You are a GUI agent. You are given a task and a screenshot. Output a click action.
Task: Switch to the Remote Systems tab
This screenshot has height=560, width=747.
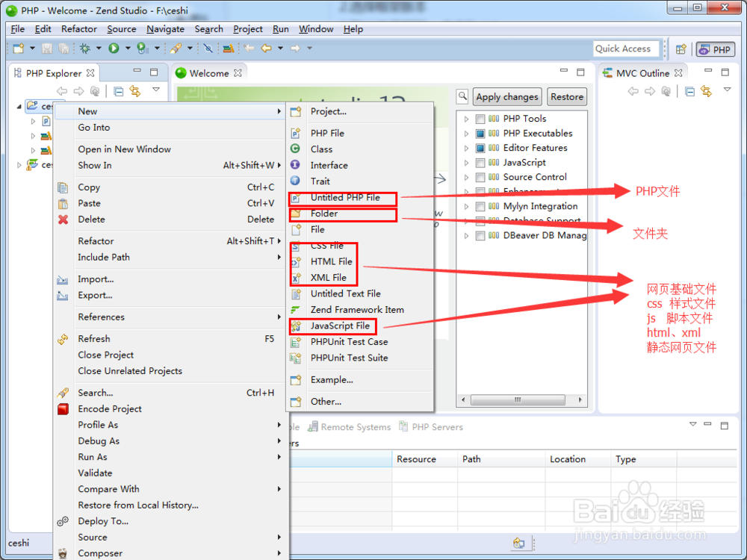[350, 427]
